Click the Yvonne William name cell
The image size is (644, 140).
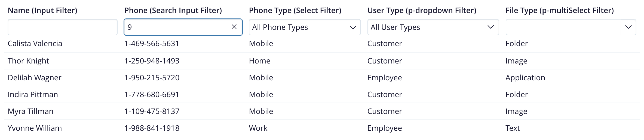click(35, 128)
